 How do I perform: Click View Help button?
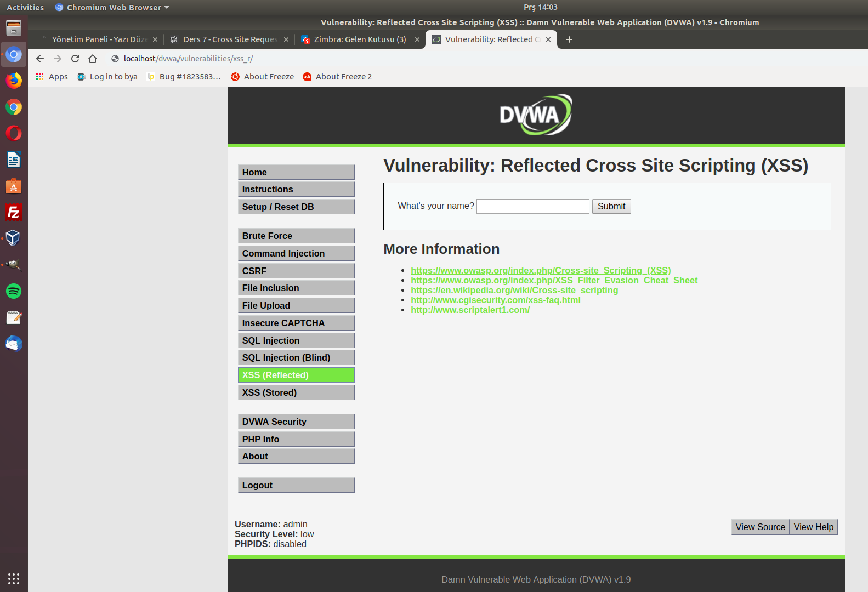pos(814,527)
